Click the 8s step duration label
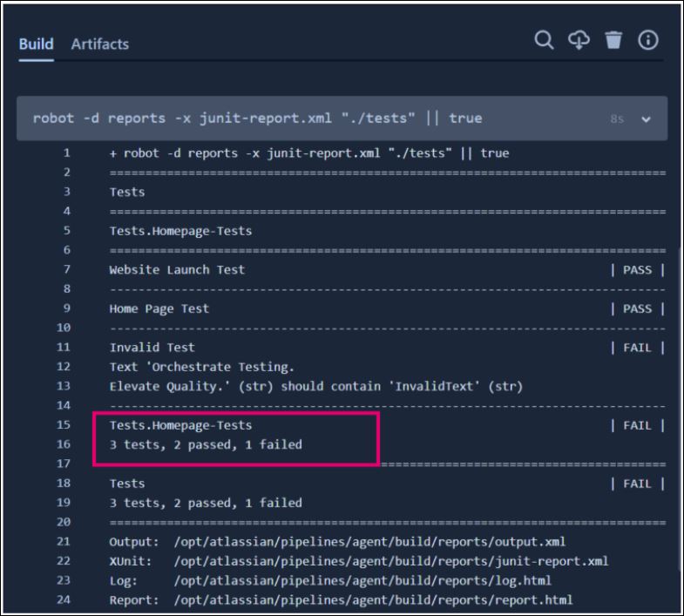684x616 pixels. pyautogui.click(x=616, y=118)
